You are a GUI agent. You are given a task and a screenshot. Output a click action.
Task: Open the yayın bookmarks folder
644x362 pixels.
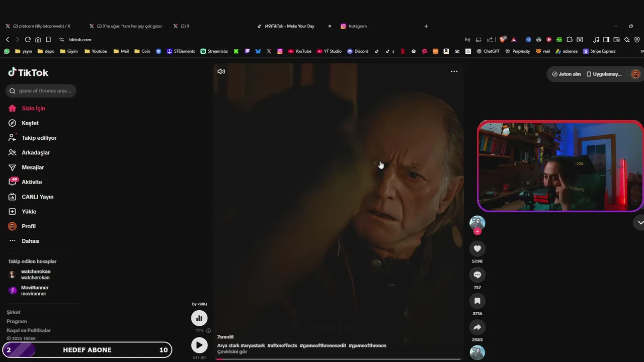(24, 51)
